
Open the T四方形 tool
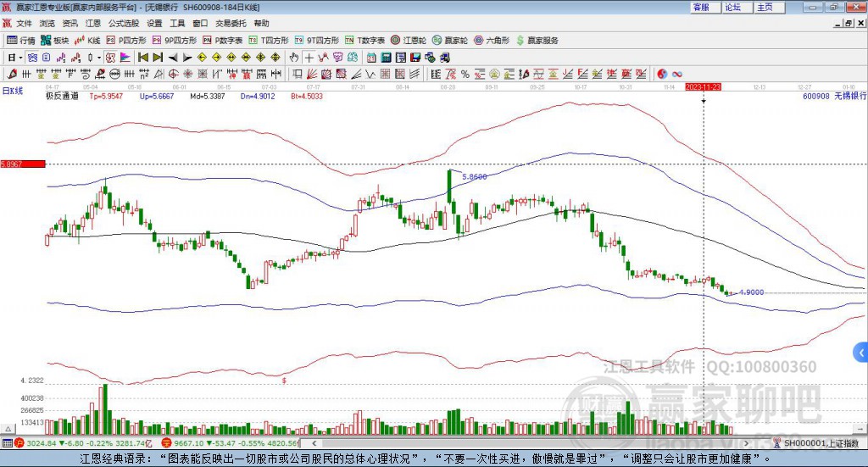coord(269,41)
